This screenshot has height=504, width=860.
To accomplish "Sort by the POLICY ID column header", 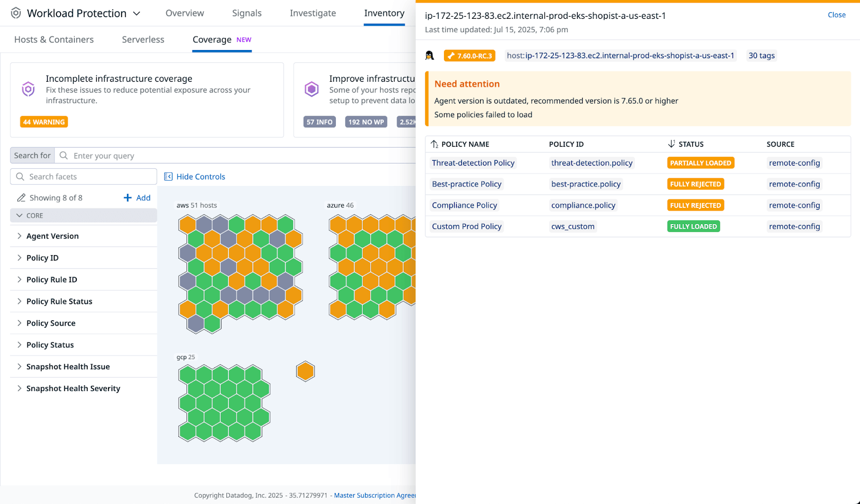I will tap(567, 144).
